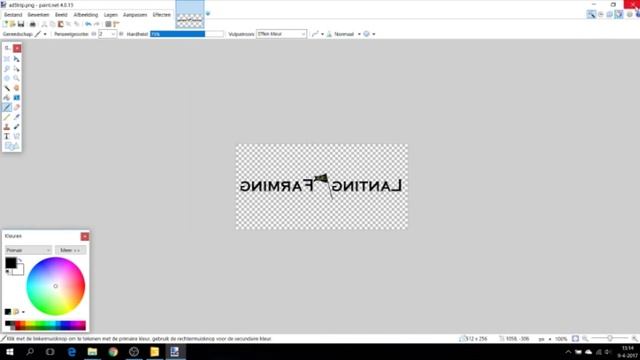
Task: Toggle the pixel grid display
Action: [108, 24]
